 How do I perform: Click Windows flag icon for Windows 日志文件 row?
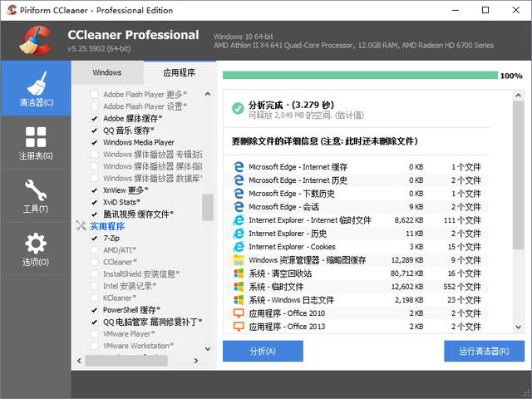[x=239, y=300]
